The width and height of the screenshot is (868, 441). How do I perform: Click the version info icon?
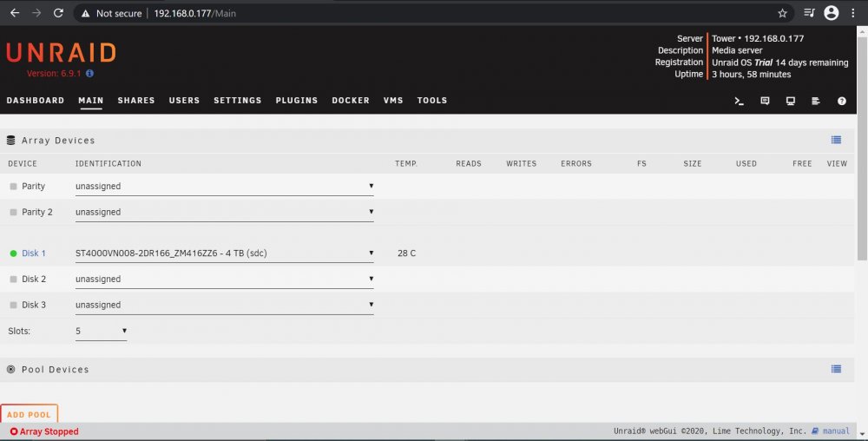89,73
